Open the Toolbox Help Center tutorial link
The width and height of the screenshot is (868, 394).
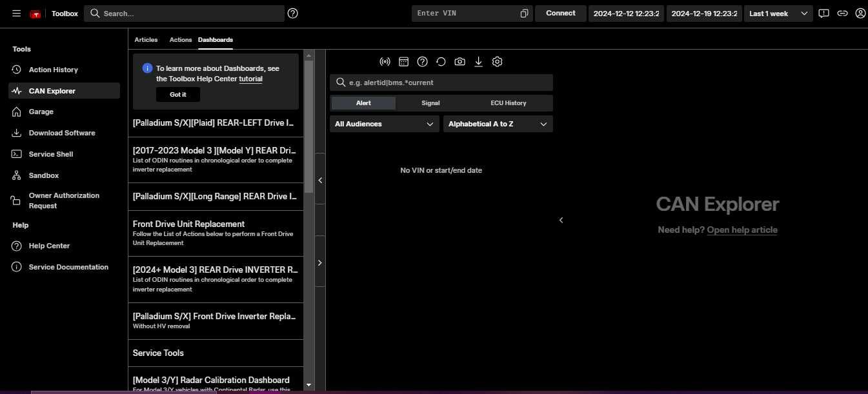point(250,79)
